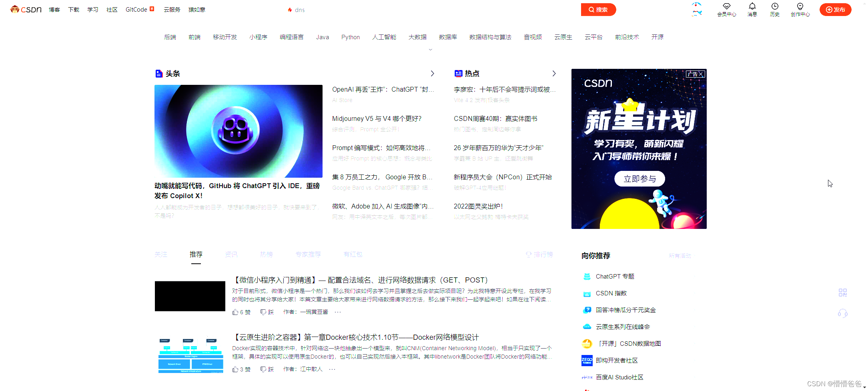The image size is (868, 391).
Task: Open headline about GitHub Copilot X
Action: [x=237, y=191]
